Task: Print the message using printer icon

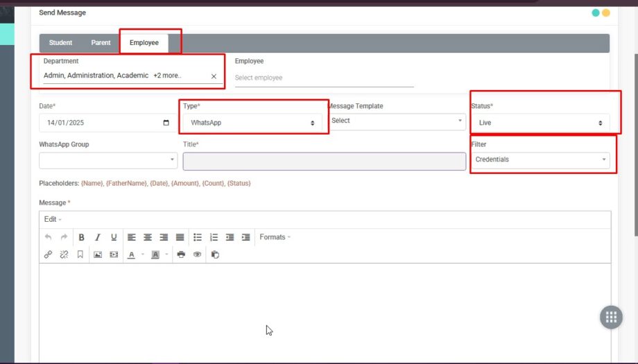Action: [181, 254]
